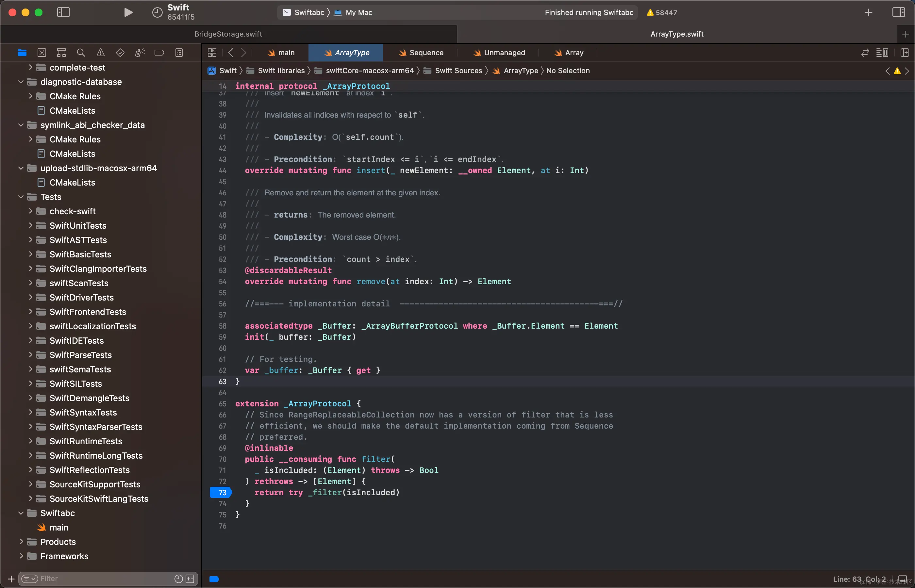
Task: Toggle code review changes view
Action: pos(865,53)
